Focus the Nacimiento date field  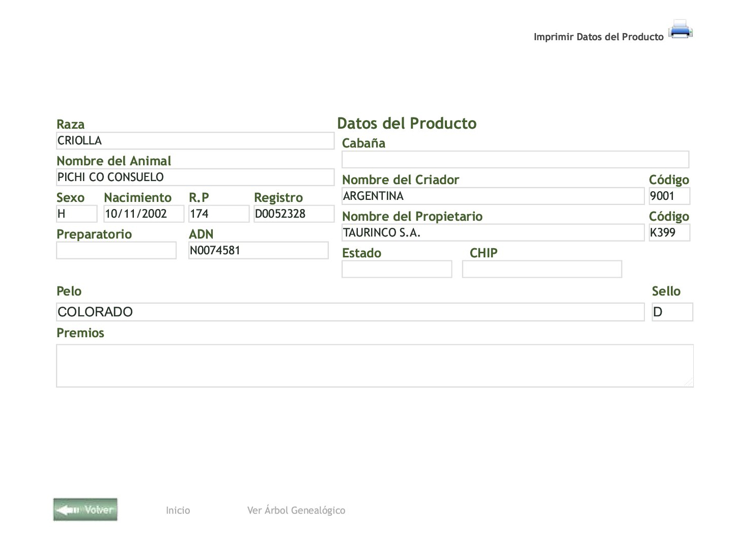(x=144, y=214)
